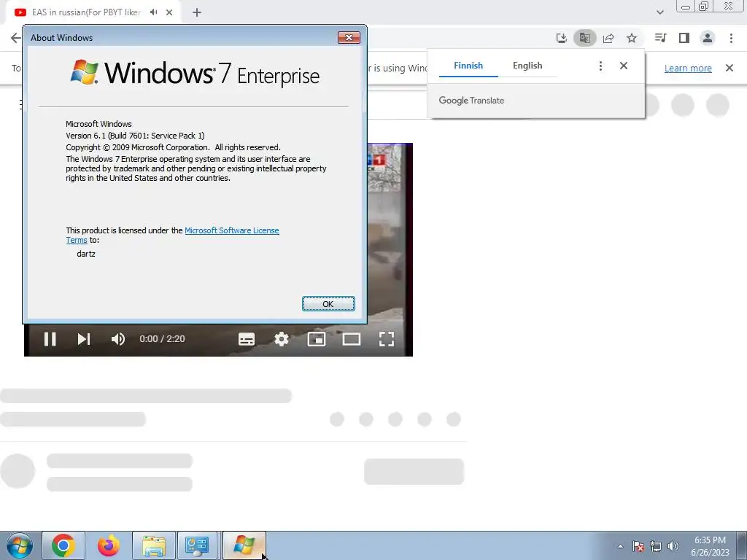The image size is (747, 560).
Task: Click the Chrome back arrow
Action: [16, 38]
